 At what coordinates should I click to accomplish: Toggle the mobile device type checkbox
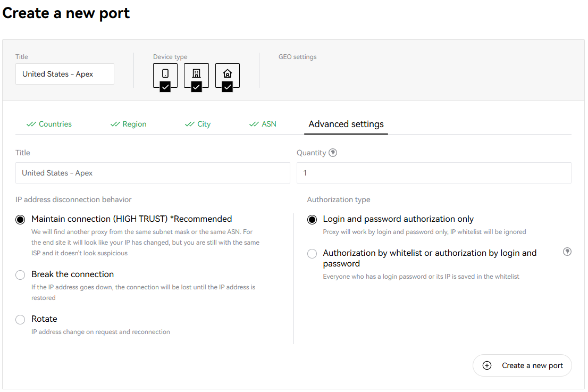[165, 87]
